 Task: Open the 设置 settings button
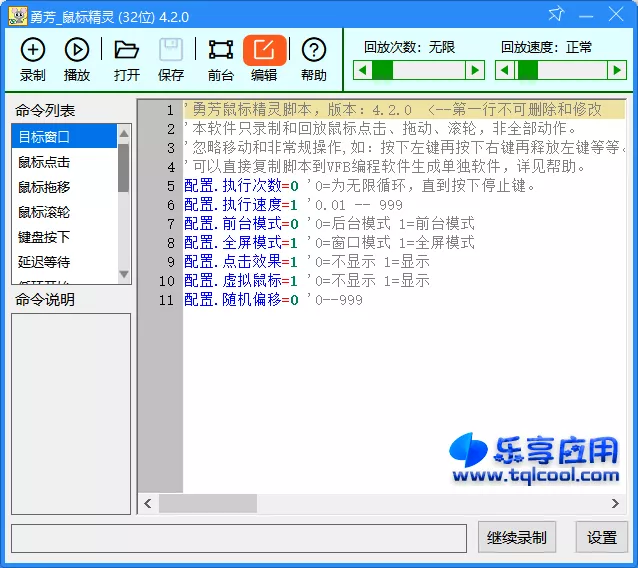(602, 537)
